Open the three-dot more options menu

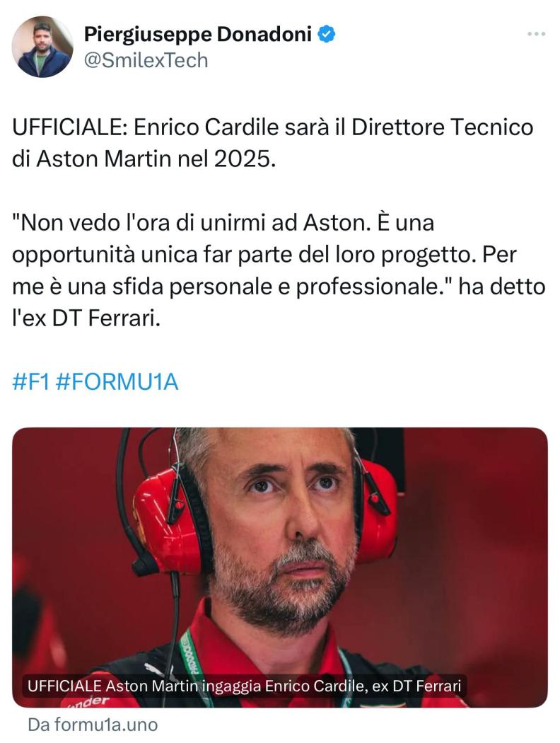click(x=537, y=34)
